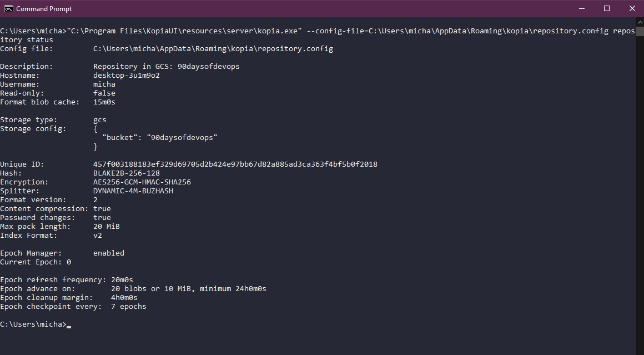The width and height of the screenshot is (644, 355).
Task: Click the Hash value BLAKE2B-256-128
Action: click(x=126, y=173)
